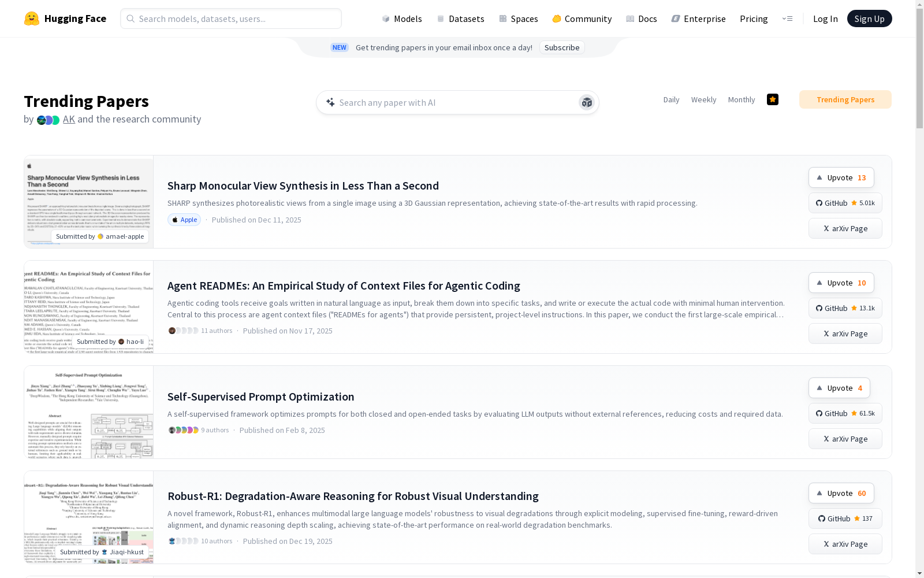Click the Subscribe button in banner
Viewport: 924px width, 578px height.
(561, 47)
